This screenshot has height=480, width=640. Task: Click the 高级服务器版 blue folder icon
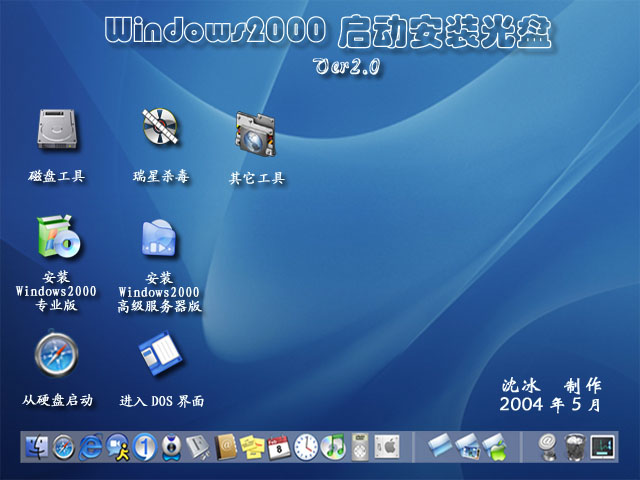[159, 238]
